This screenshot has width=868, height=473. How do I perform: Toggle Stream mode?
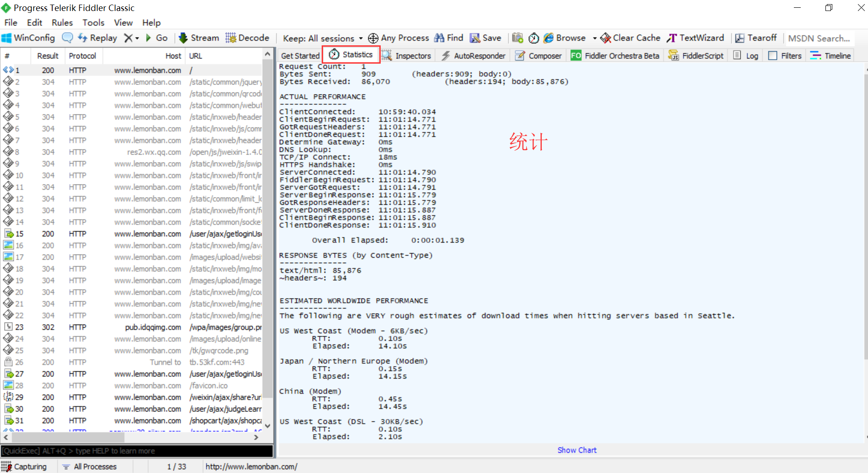[x=199, y=38]
